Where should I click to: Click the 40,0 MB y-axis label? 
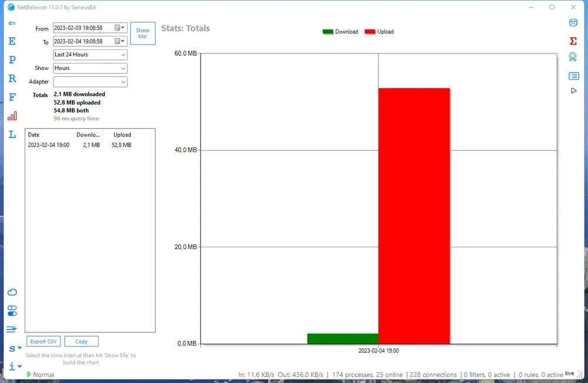click(185, 150)
